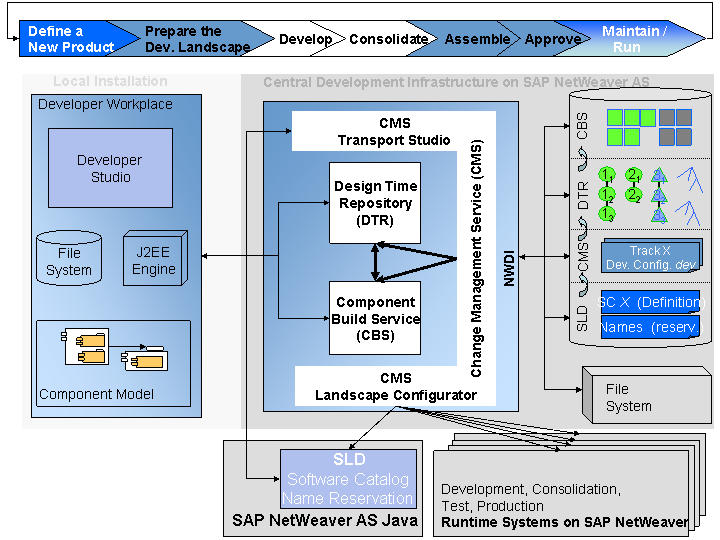Click the CBS label on database cylinder
The height and width of the screenshot is (540, 720).
click(x=582, y=126)
